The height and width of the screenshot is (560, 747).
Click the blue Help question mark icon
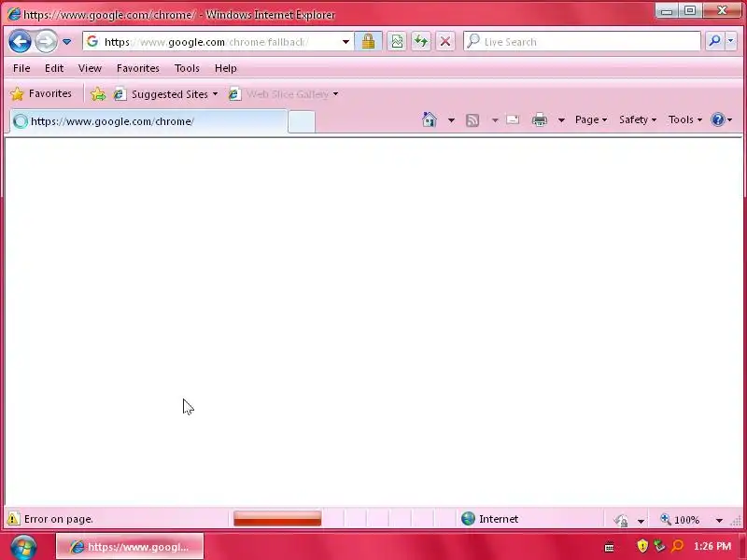pos(717,119)
